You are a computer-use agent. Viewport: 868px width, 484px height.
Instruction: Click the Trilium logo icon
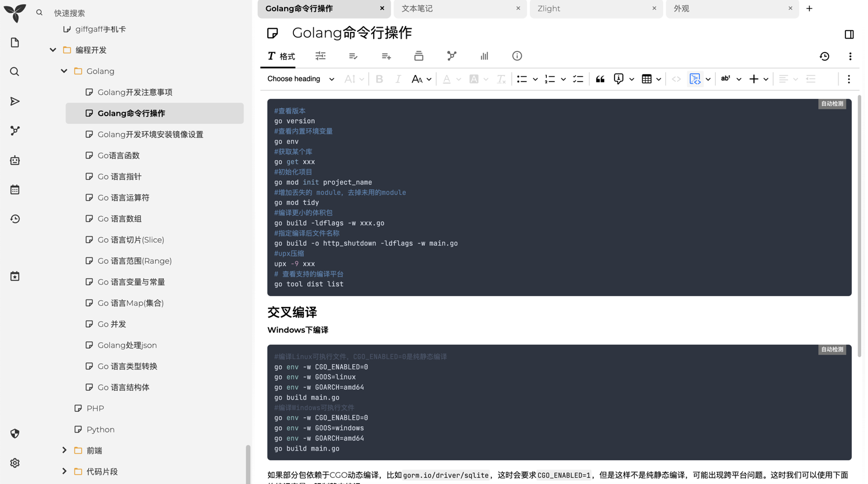pyautogui.click(x=15, y=13)
